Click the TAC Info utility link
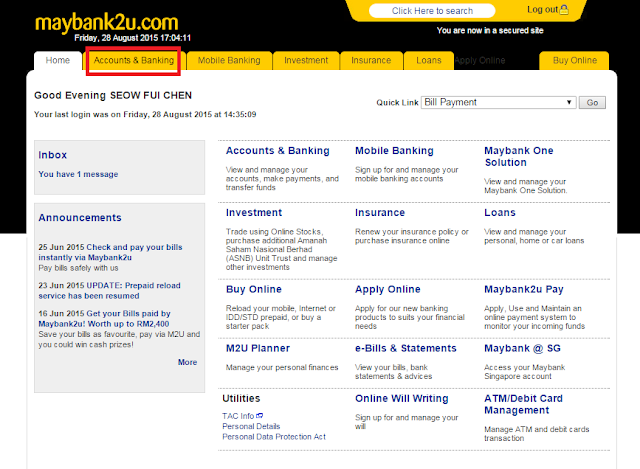The width and height of the screenshot is (640, 469). pos(238,416)
